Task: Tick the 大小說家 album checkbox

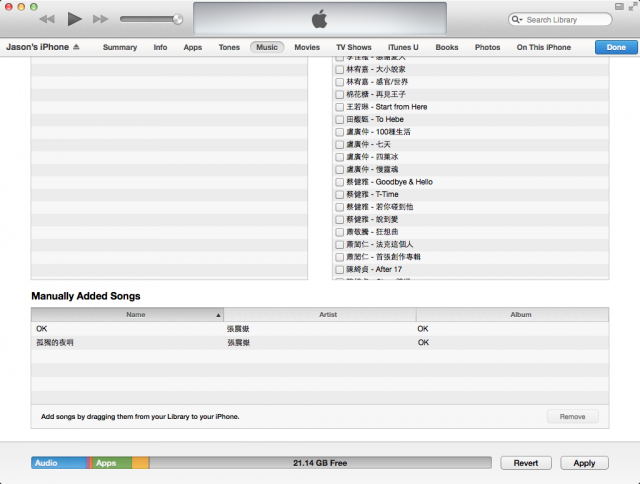Action: point(339,70)
